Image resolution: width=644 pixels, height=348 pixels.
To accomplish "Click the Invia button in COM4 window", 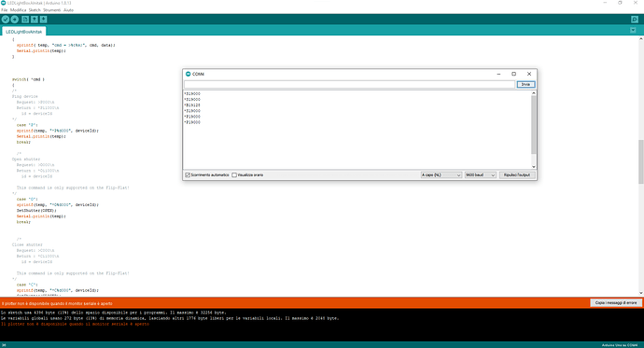I will click(525, 84).
